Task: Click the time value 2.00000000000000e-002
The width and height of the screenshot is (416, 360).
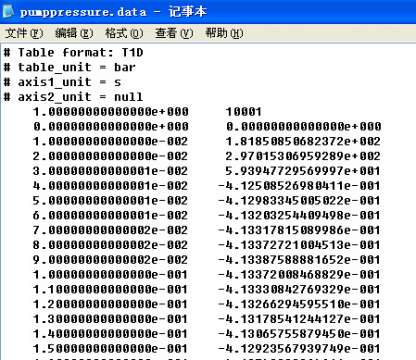Action: coord(111,156)
